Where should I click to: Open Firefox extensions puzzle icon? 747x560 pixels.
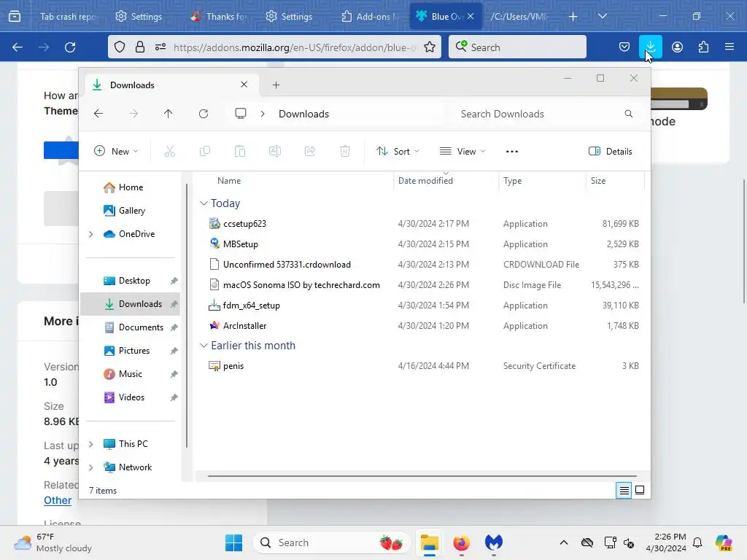click(x=703, y=47)
